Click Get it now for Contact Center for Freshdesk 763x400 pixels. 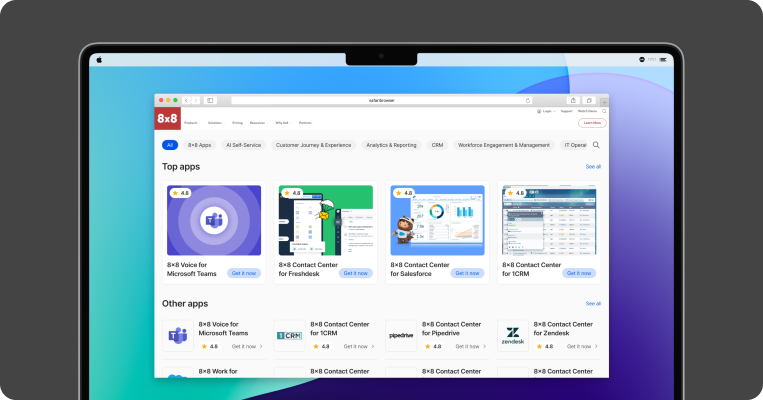pos(356,273)
